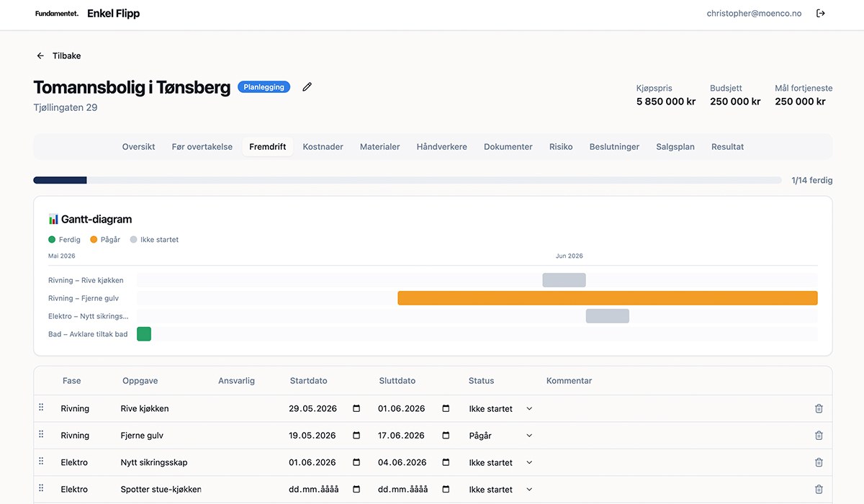Screen dimensions: 864x504
Task: Change the Pågår status of Fjerne gulv
Action: pyautogui.click(x=501, y=436)
